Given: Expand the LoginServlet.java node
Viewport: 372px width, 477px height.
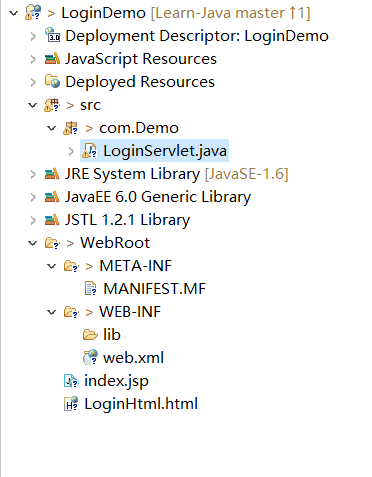Looking at the screenshot, I should pos(71,151).
